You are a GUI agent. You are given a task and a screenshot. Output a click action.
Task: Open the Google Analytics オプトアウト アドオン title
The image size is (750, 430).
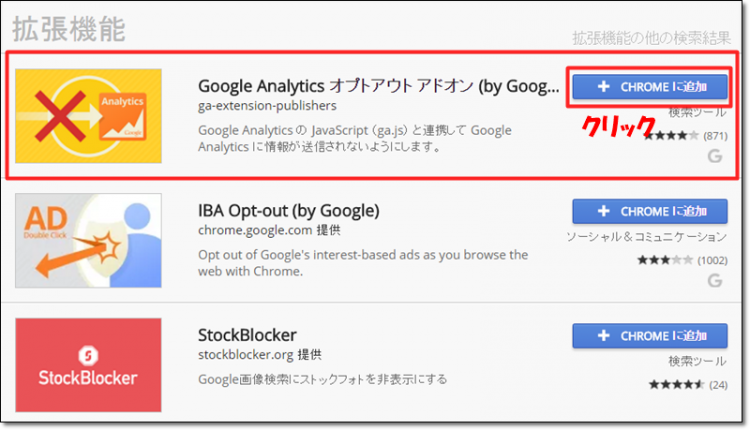click(378, 86)
